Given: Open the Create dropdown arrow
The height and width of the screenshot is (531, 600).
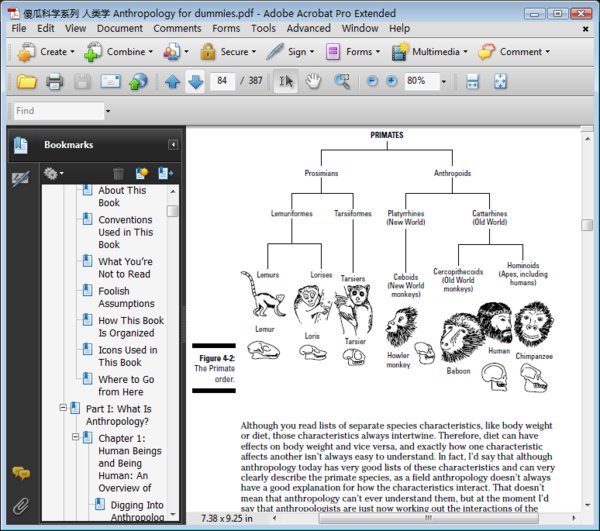Looking at the screenshot, I should [72, 52].
